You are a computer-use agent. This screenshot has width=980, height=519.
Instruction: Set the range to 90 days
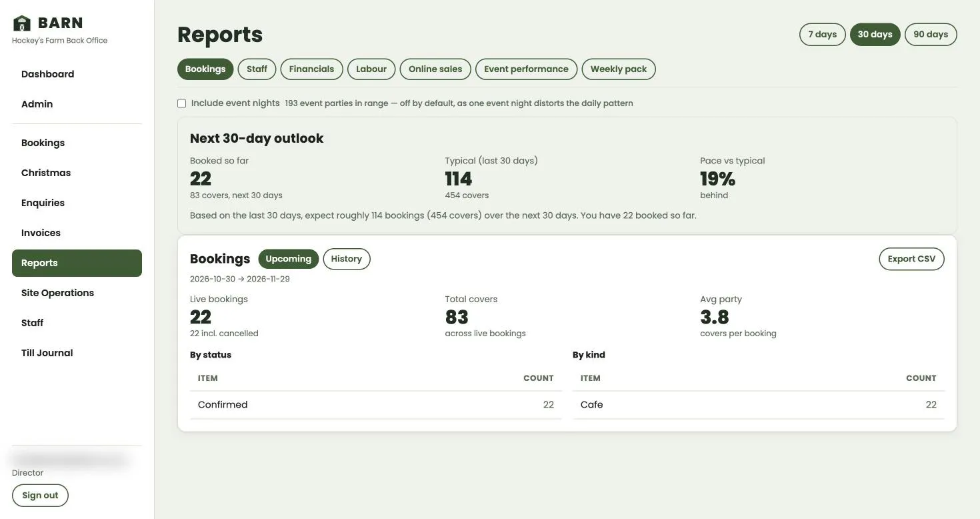tap(931, 35)
